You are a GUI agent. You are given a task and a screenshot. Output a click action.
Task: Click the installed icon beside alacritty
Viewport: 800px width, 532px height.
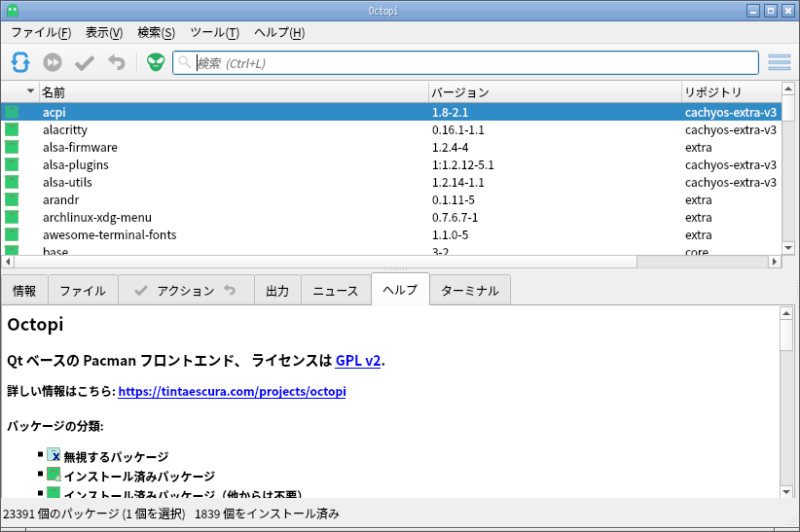12,129
